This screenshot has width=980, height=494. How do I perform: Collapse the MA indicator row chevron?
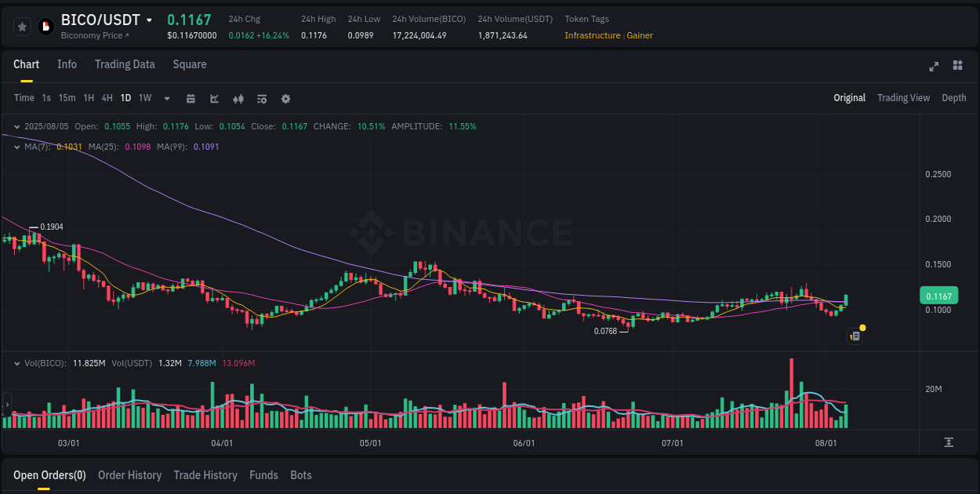[16, 147]
